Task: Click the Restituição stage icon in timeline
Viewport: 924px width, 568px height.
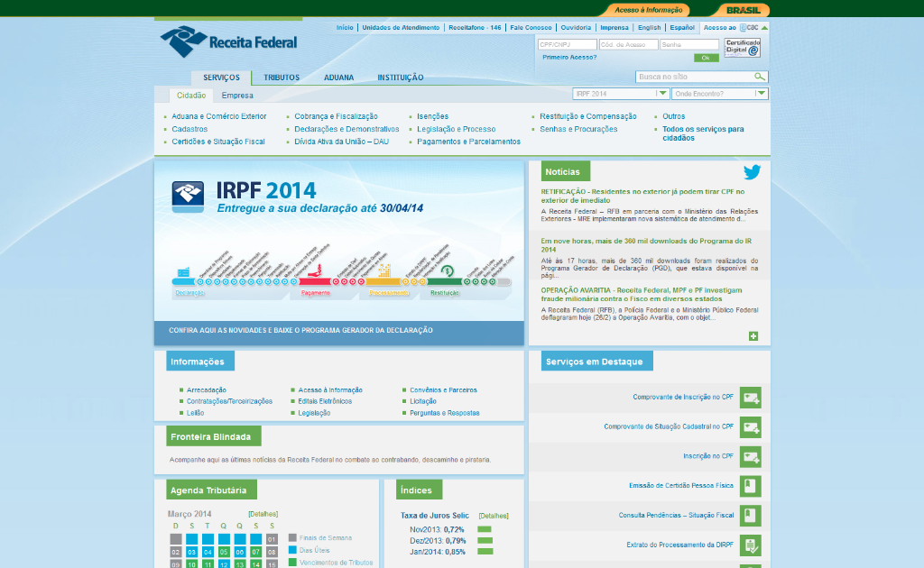Action: pos(447,271)
